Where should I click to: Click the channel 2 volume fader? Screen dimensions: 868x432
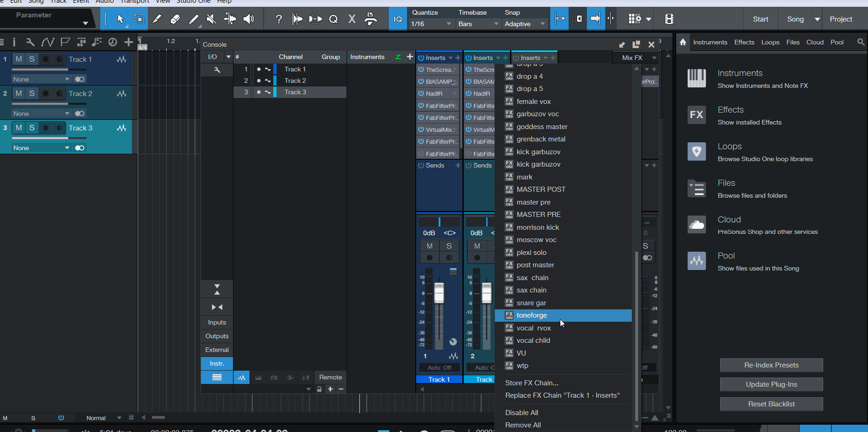(486, 293)
